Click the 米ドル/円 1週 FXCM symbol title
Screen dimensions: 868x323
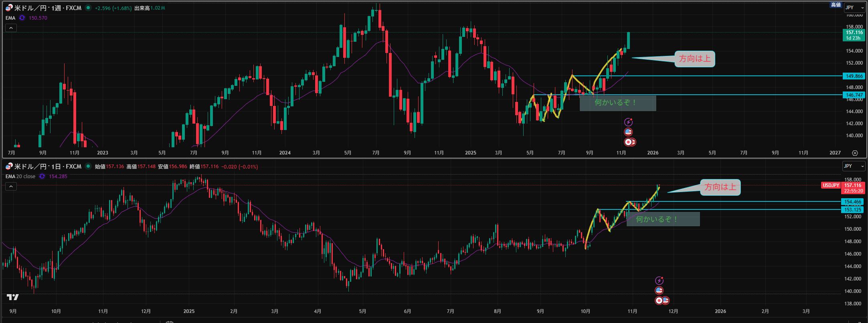click(x=47, y=8)
